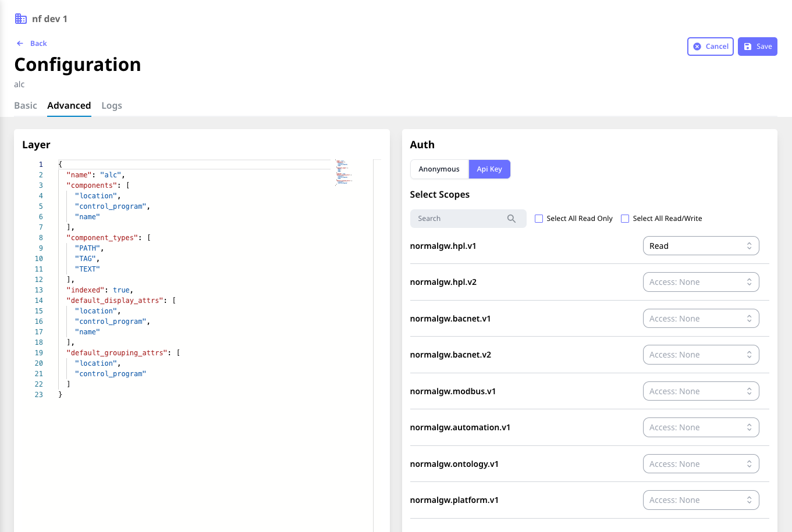Click editor line number 13
792x532 pixels.
click(39, 290)
